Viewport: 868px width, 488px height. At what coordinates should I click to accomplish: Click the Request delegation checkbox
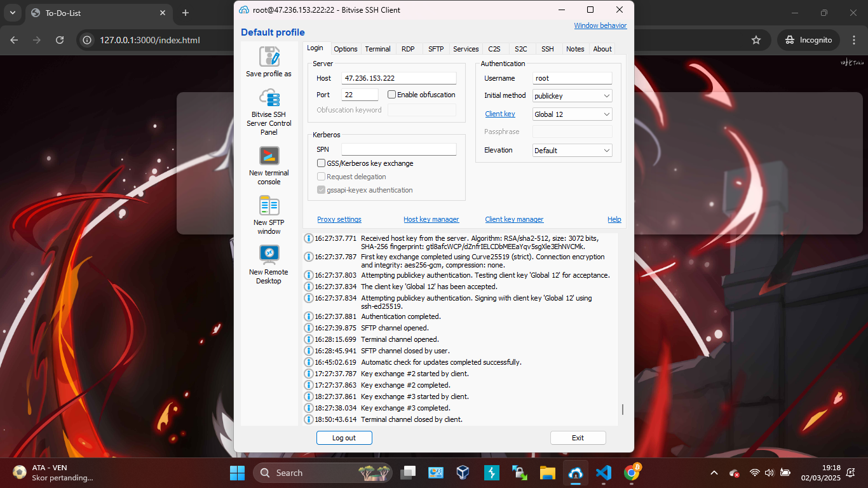coord(322,177)
